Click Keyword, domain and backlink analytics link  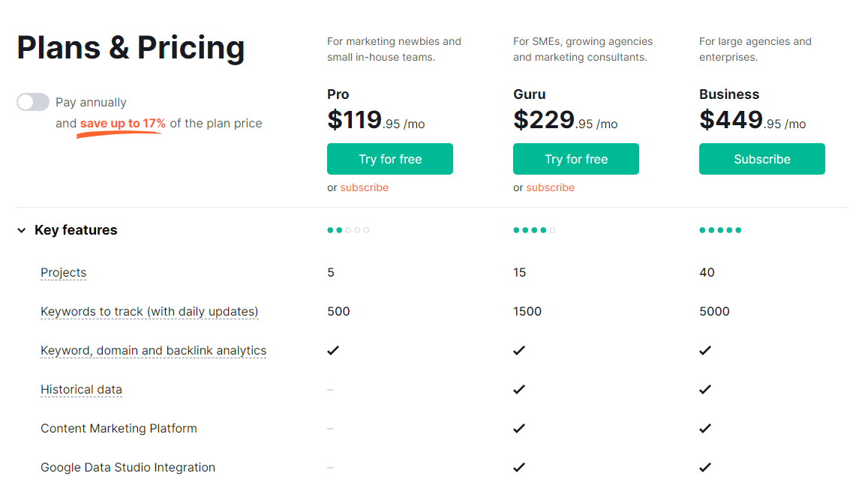[153, 350]
